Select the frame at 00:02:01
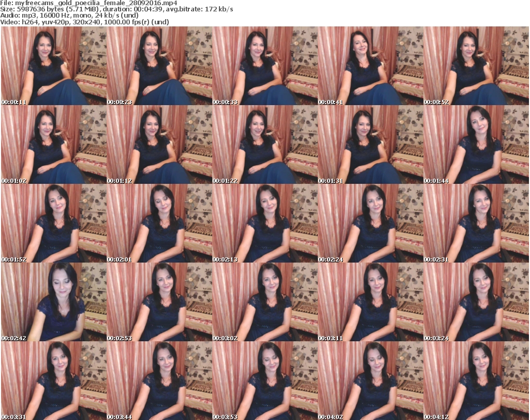 coord(159,223)
